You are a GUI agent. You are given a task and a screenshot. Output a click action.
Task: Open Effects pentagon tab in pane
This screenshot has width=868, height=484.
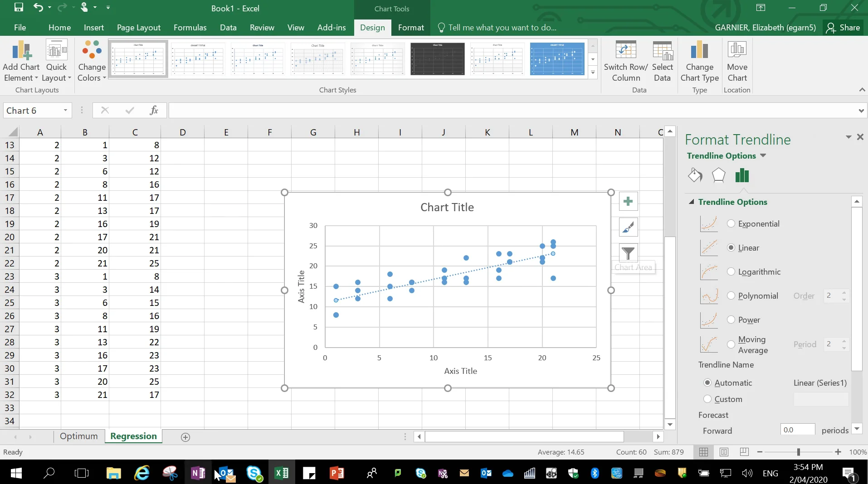pos(718,175)
